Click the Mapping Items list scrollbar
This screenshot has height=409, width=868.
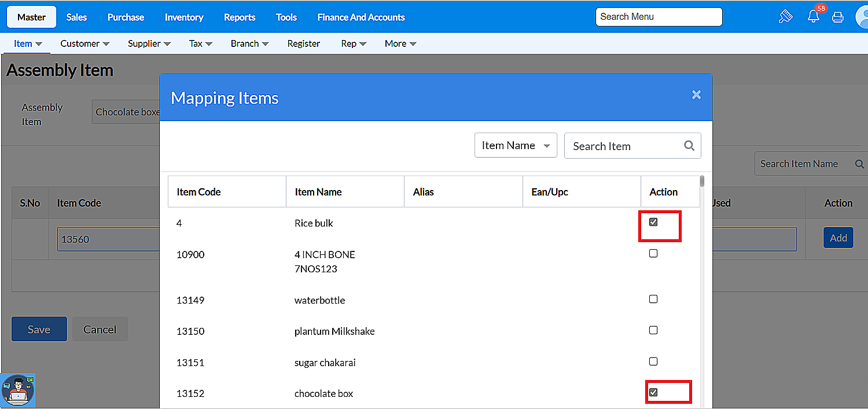tap(702, 182)
